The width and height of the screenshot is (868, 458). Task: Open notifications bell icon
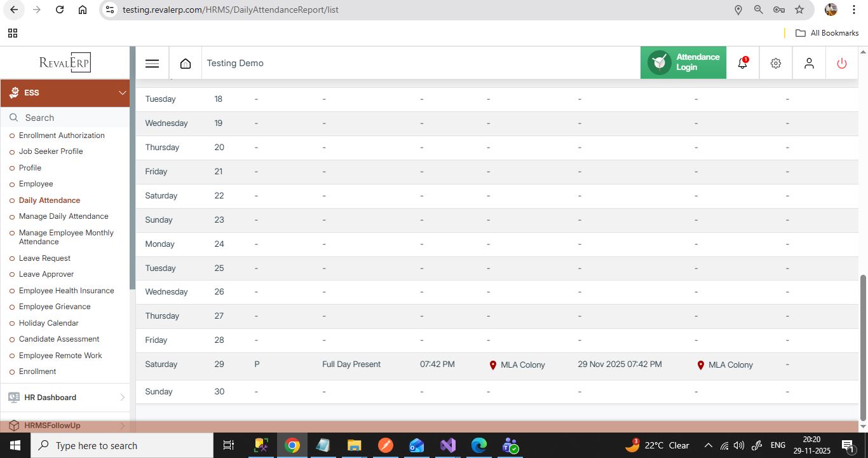pos(742,63)
